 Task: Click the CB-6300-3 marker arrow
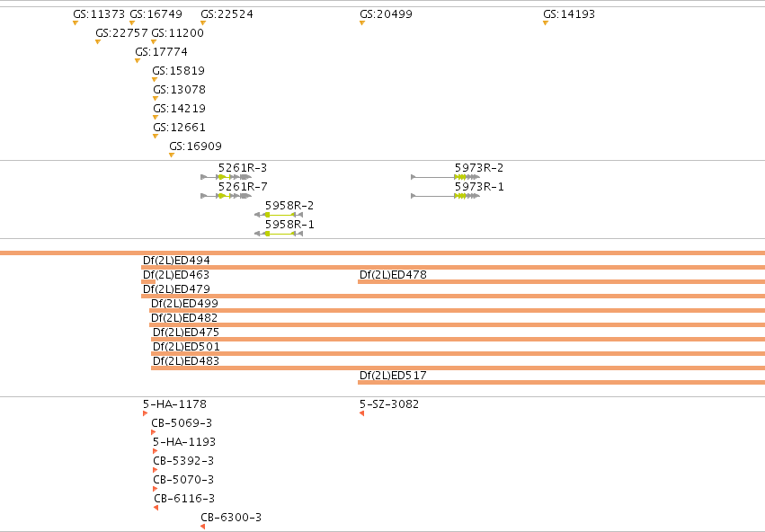[x=203, y=527]
